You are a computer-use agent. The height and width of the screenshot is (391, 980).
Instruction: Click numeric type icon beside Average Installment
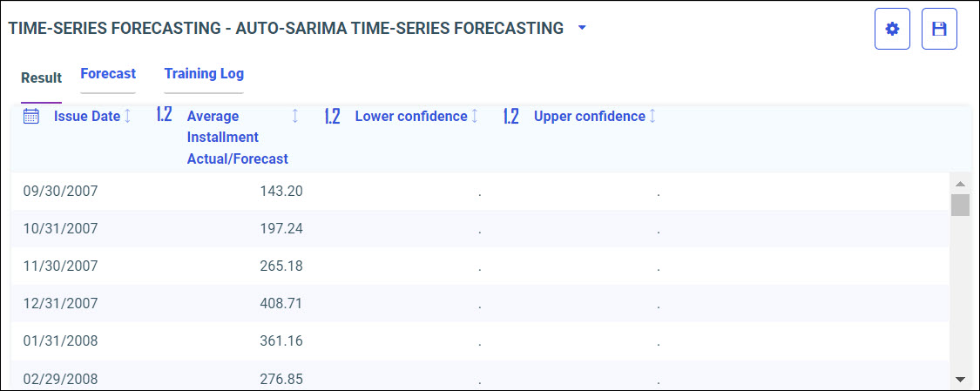(164, 115)
